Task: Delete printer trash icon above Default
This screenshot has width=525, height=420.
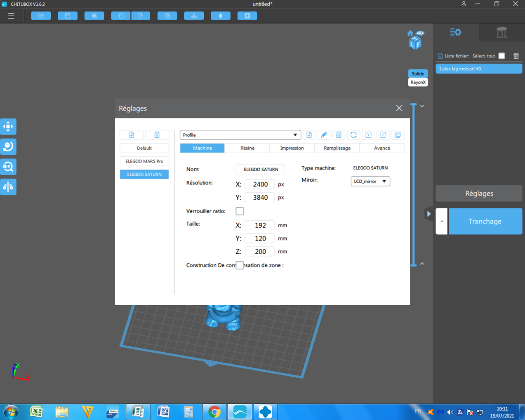Action: tap(157, 135)
